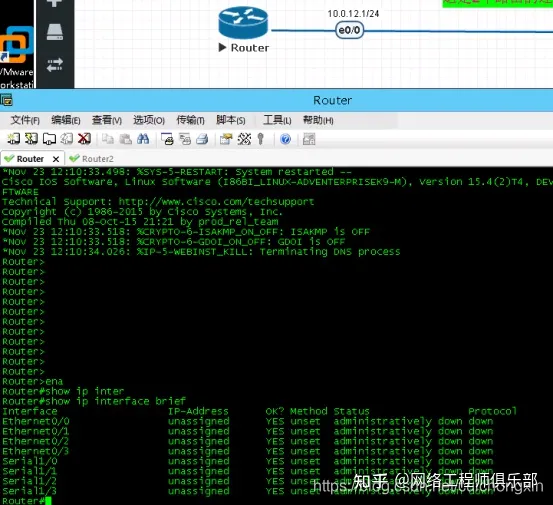Click the Print Selection toolbar icon

pos(185,139)
